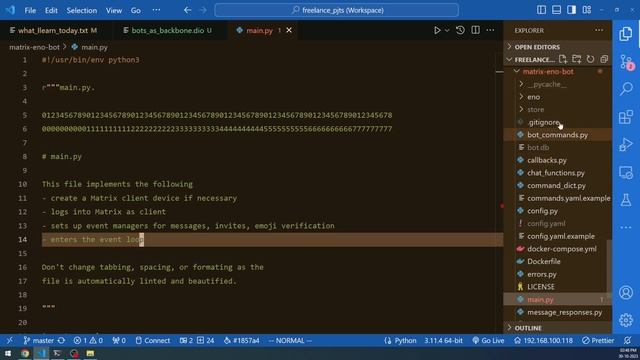The image size is (640, 360).
Task: Open the Testing flask icon
Action: pyautogui.click(x=626, y=200)
